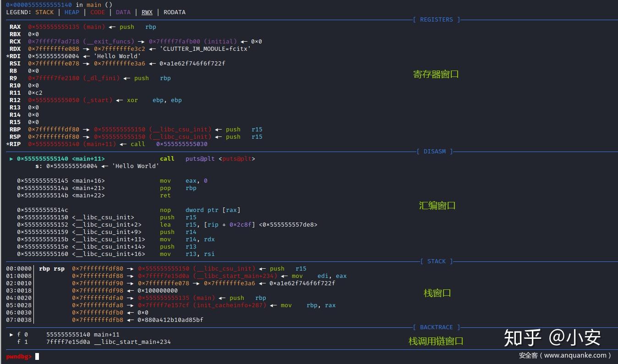The width and height of the screenshot is (618, 364).
Task: Click stack address 0x7fffffffdfb0 in row 06:0030
Action: coord(98,312)
